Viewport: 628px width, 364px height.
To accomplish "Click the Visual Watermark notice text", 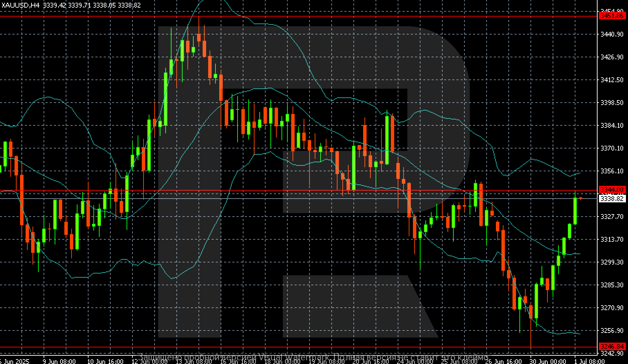I will point(313,357).
